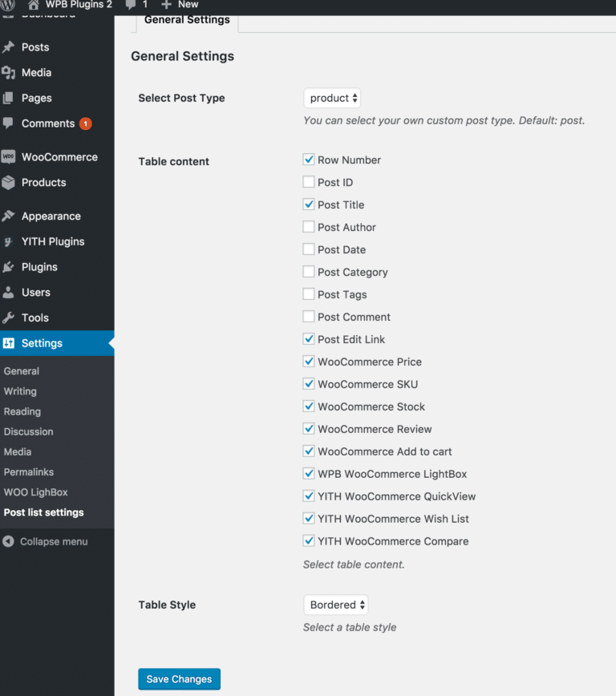Open Media item in Settings submenu
Screen dimensions: 616x696
(x=18, y=452)
